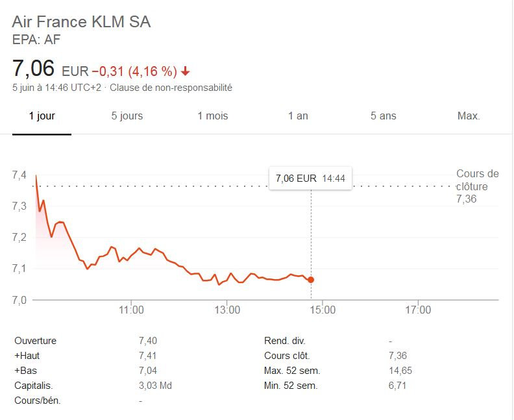Click the "EPA: AF" ticker symbol

36,40
